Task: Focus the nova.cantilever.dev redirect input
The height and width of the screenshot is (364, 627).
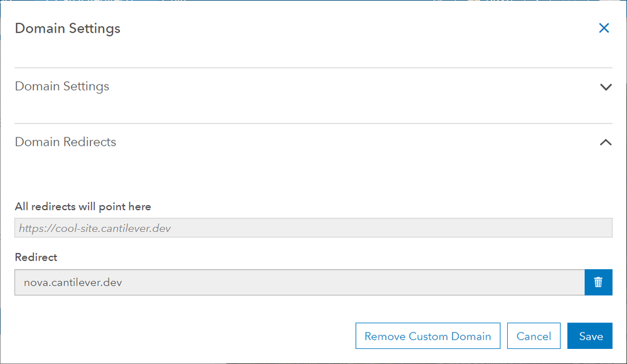Action: [299, 282]
